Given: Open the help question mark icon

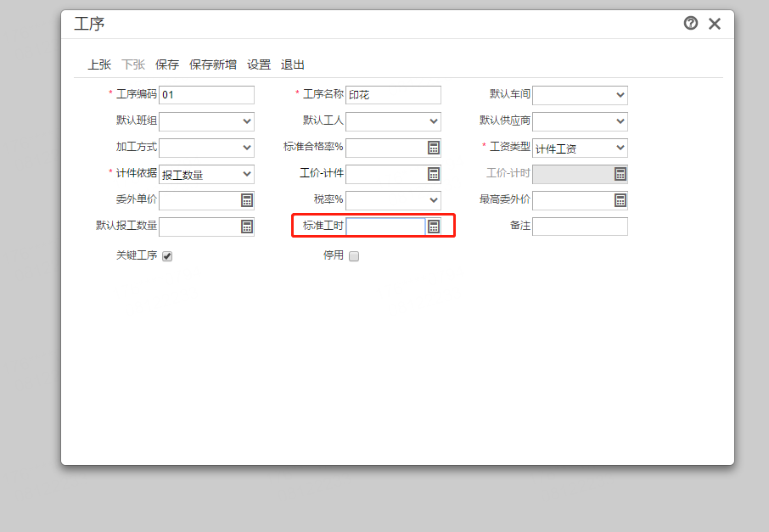Looking at the screenshot, I should (691, 23).
